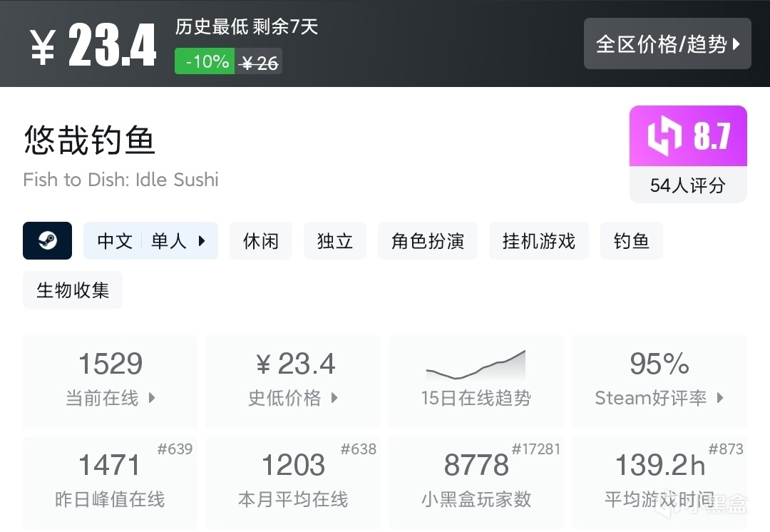Viewport: 770px width, 532px height.
Task: Choose the 钓鱼 tag
Action: tap(631, 241)
